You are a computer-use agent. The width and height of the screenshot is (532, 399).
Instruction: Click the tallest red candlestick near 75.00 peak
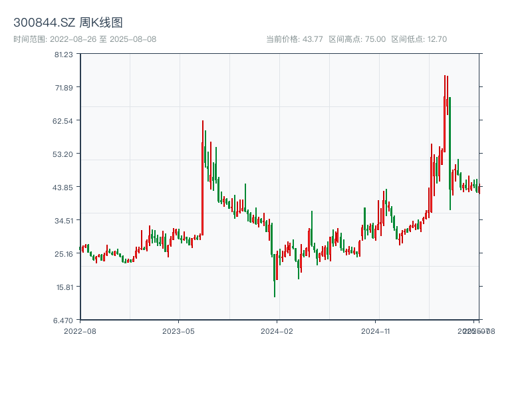pos(444,115)
